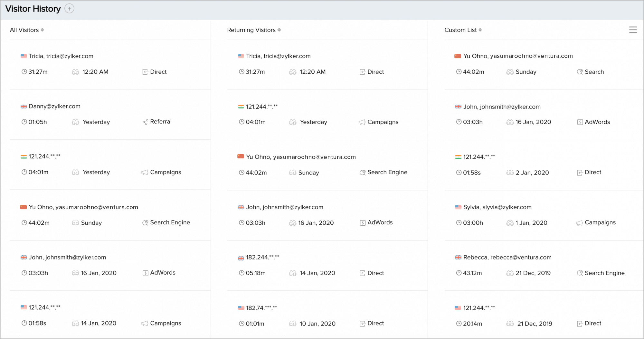Click the India flag in Returning Visitors

point(241,107)
